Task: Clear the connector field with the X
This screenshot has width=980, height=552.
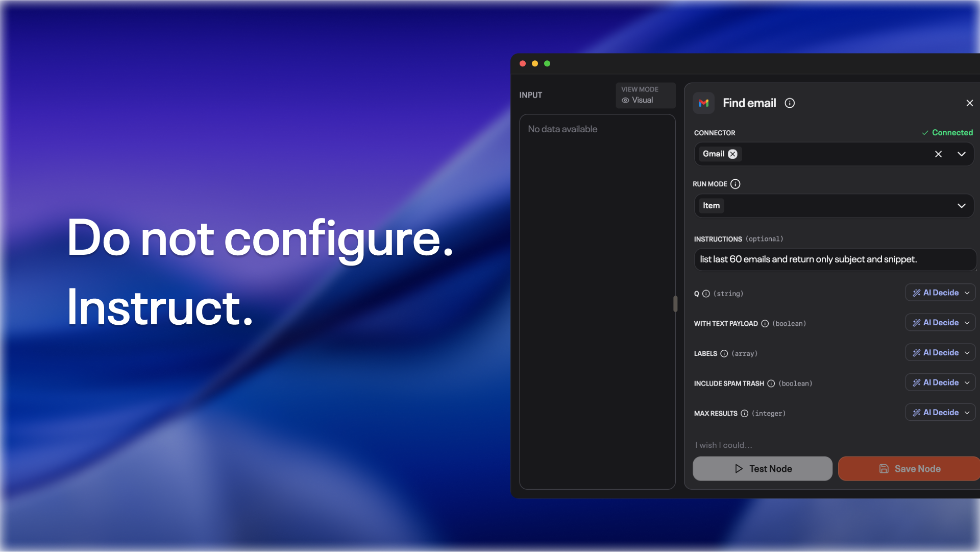Action: [x=938, y=154]
